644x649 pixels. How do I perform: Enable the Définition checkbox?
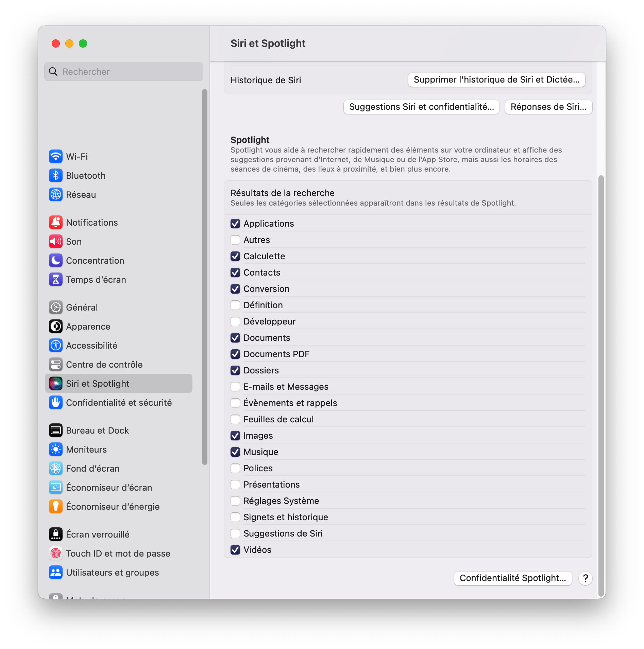point(235,305)
